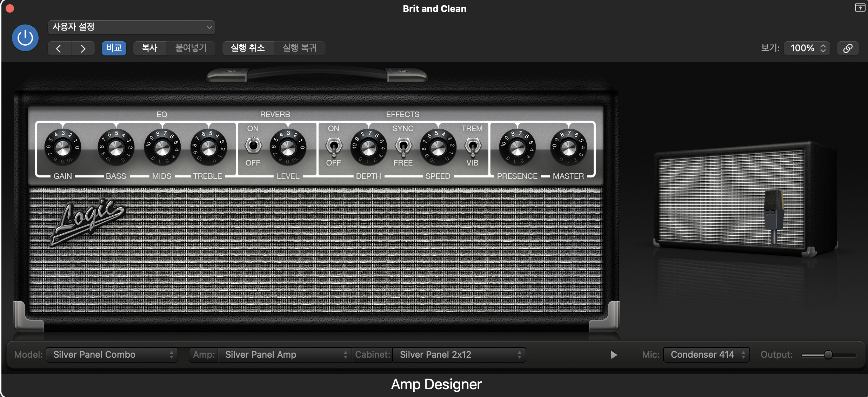This screenshot has height=397, width=868.
Task: Go to the previous preset arrow
Action: pos(59,48)
